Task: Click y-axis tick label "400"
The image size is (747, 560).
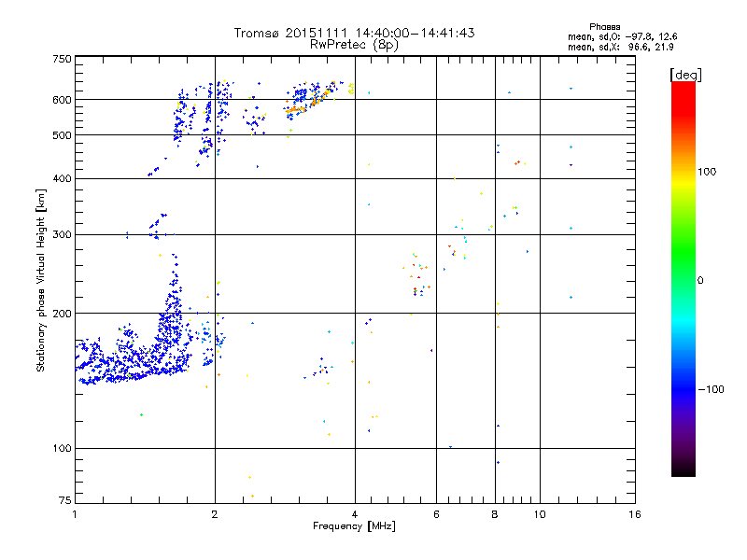Action: click(x=62, y=178)
